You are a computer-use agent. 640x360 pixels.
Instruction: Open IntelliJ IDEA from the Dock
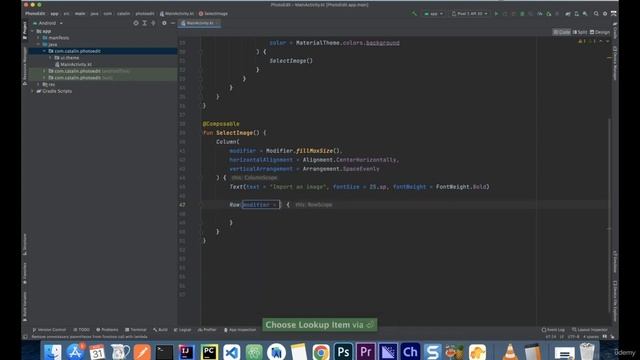[187, 352]
